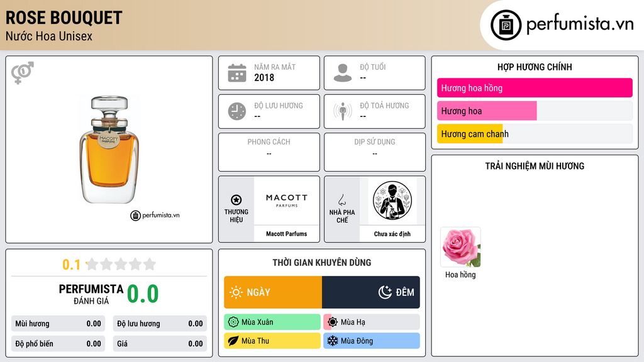Screen dimensions: 644x362
Task: Select the Ngày daytime segment
Action: tap(273, 292)
